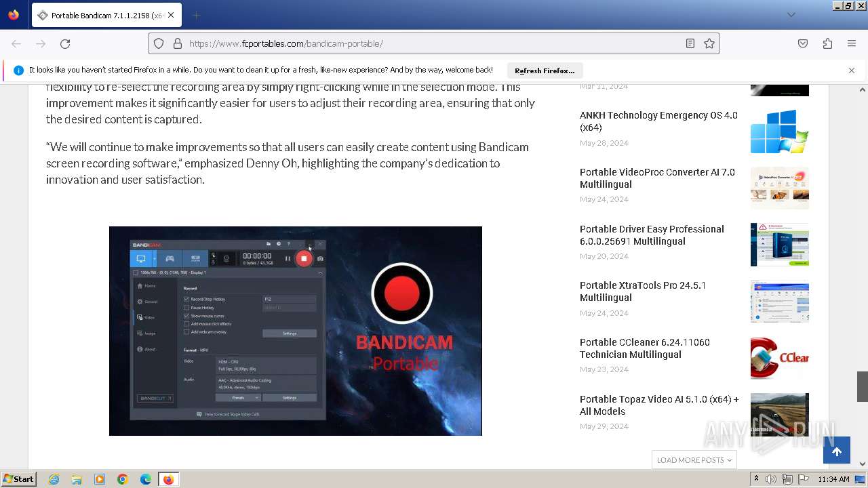Go back with the back arrow
The height and width of the screenshot is (488, 868).
click(x=16, y=43)
